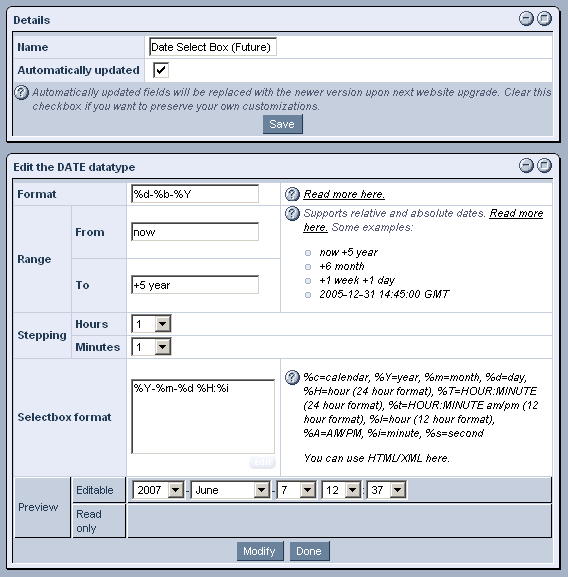Open the Hours stepping dropdown

tap(151, 324)
